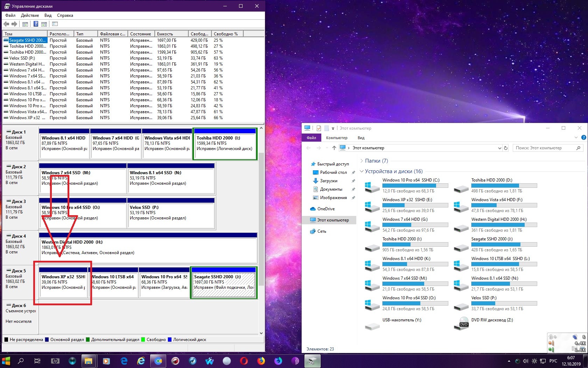588x368 pixels.
Task: Open the Вид menu in Disk Management
Action: pos(48,15)
